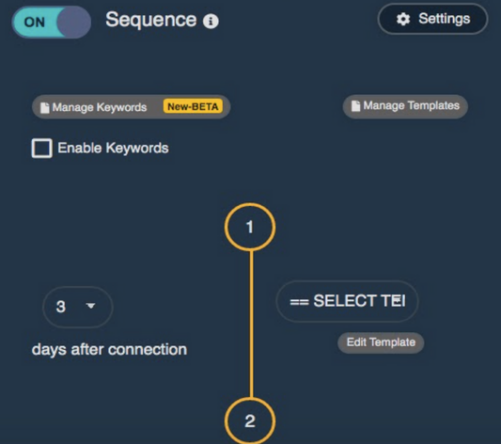501x444 pixels.
Task: Click the yellow line connecting the steps
Action: coord(251,324)
